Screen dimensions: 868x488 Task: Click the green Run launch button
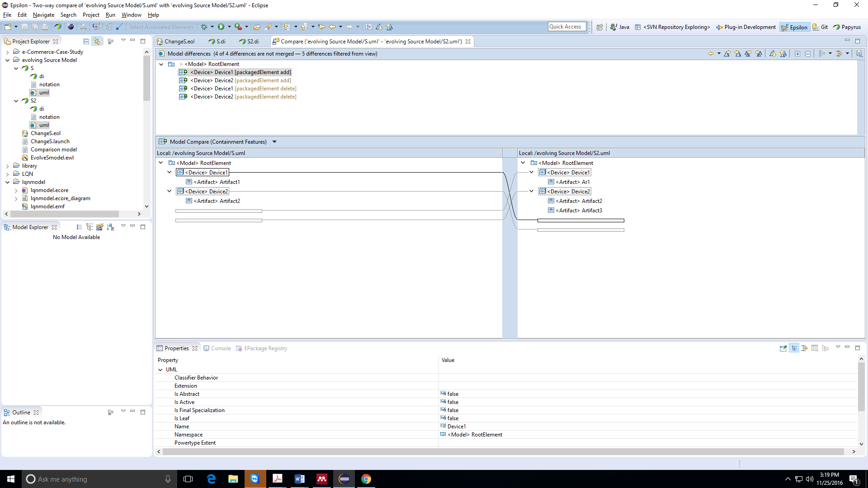tap(221, 27)
